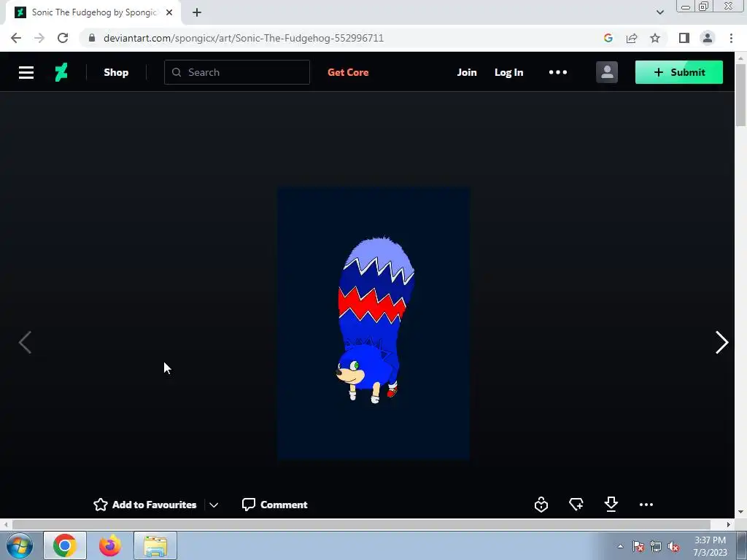Open a new browser tab

click(197, 12)
